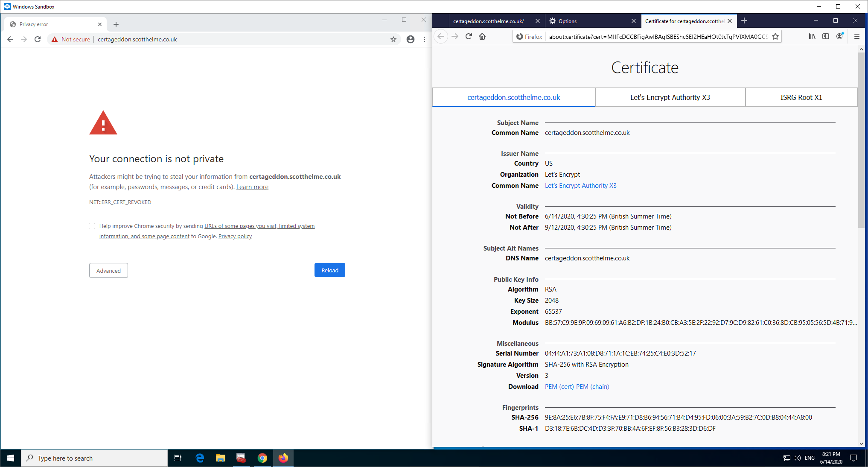The width and height of the screenshot is (868, 467).
Task: Click Firefox home icon
Action: 482,37
